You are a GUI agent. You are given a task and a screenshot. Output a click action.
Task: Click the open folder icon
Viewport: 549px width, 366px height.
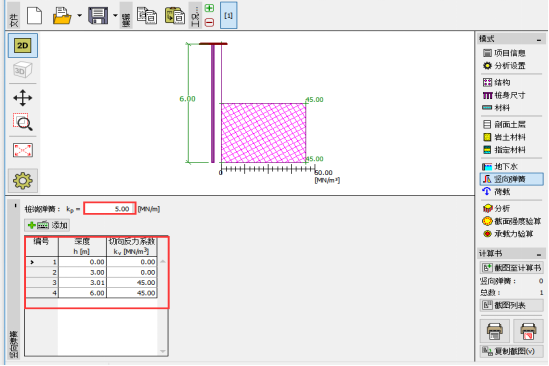[62, 16]
